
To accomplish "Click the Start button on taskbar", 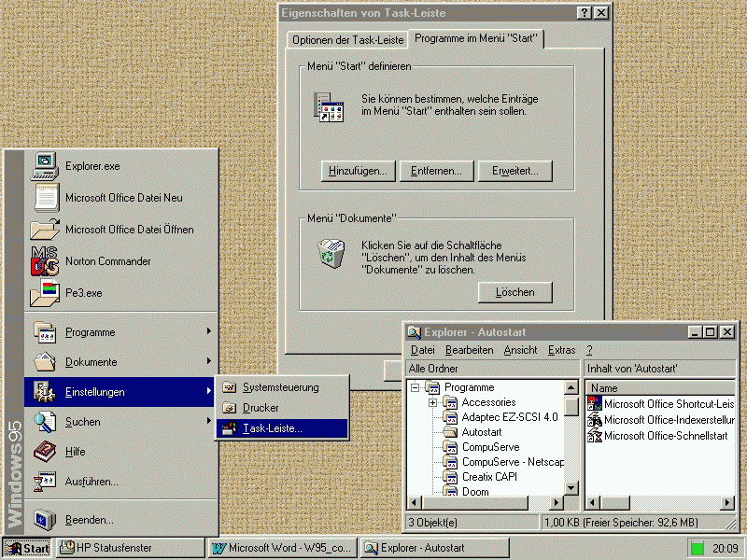I will [x=27, y=549].
